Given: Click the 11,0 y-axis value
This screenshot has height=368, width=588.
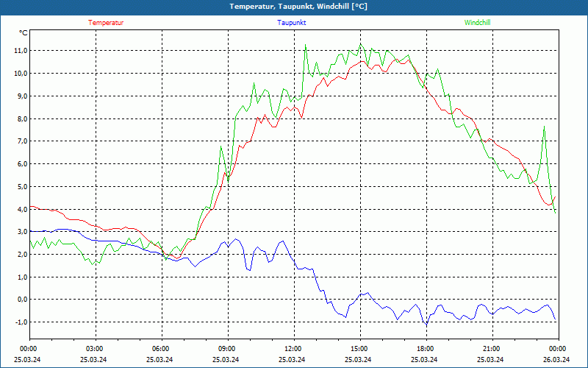Looking at the screenshot, I should tap(21, 51).
